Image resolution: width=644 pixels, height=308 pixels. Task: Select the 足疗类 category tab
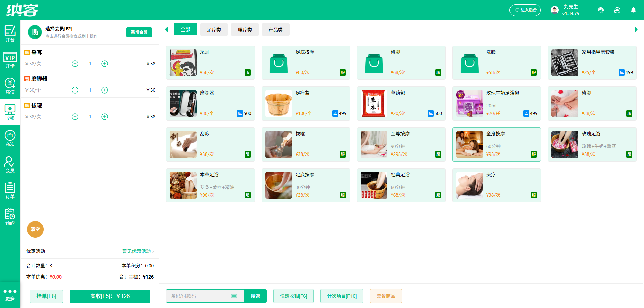[214, 29]
